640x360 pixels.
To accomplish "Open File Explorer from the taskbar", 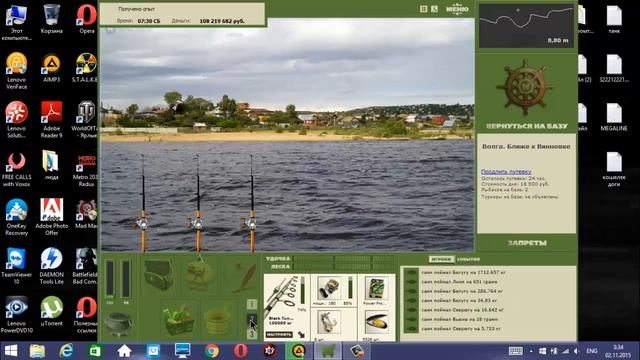I will tap(37, 351).
